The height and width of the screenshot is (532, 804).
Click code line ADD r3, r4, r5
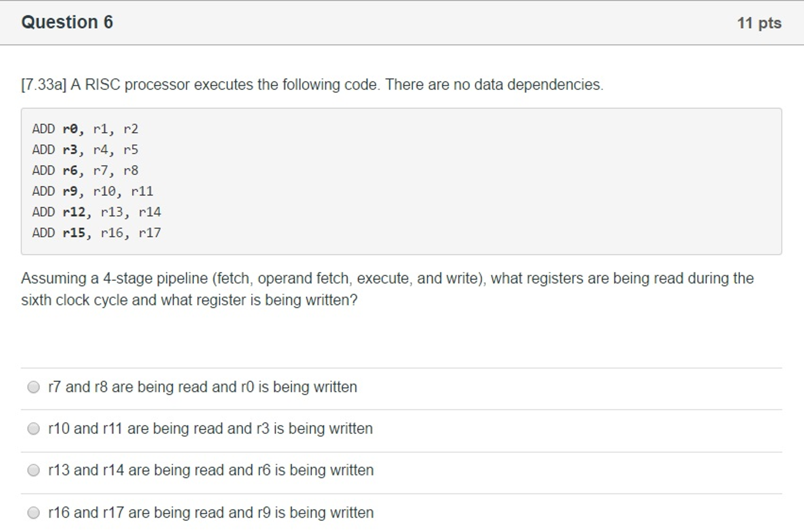point(85,150)
